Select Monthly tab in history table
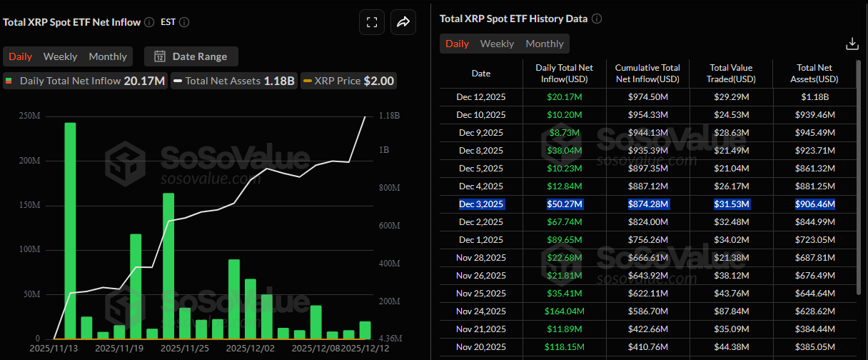 tap(545, 44)
